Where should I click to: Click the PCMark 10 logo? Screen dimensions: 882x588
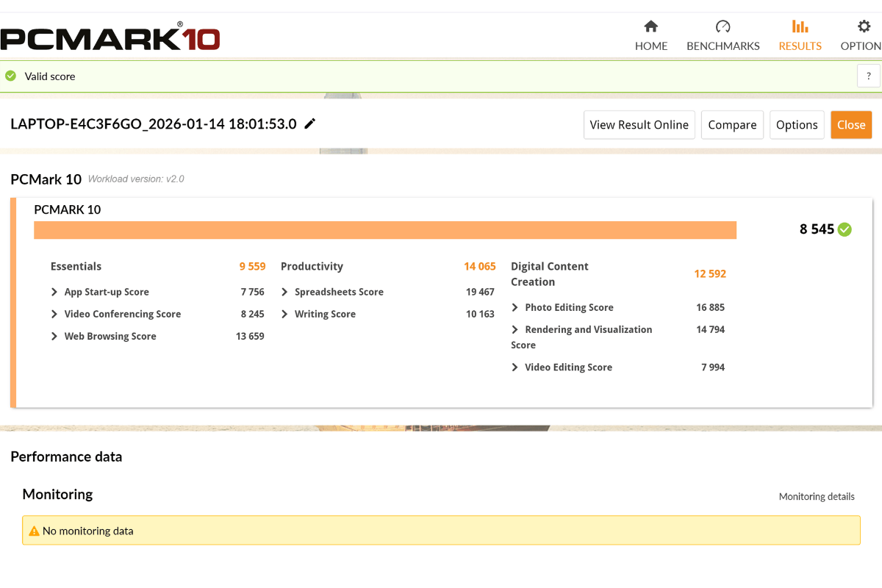[110, 36]
